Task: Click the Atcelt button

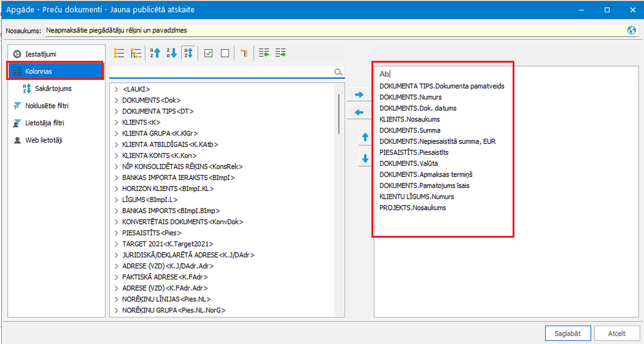Action: pyautogui.click(x=617, y=333)
